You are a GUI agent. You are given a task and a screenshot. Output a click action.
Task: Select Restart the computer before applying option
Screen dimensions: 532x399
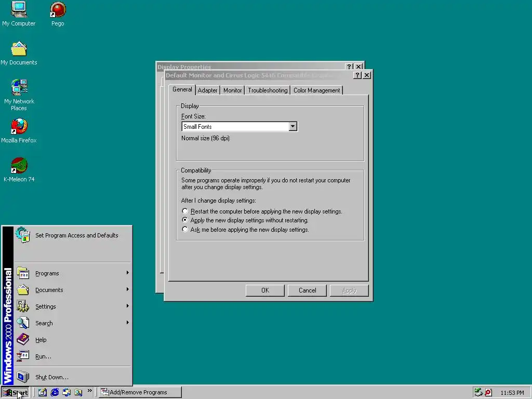click(185, 211)
